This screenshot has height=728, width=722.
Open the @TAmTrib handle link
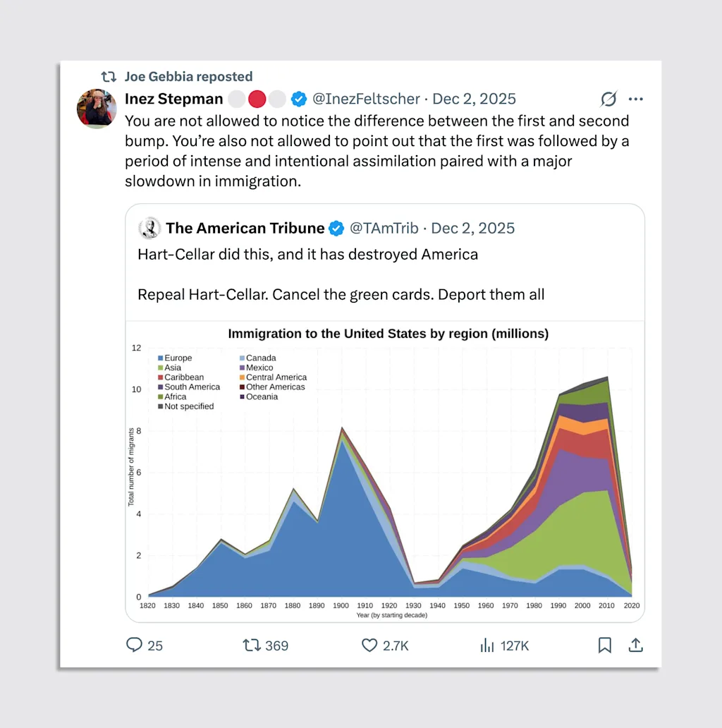384,228
